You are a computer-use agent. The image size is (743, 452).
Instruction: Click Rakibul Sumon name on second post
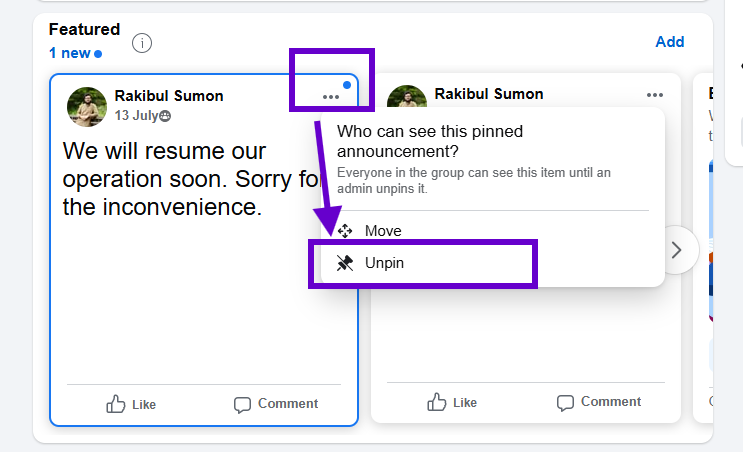pos(489,94)
